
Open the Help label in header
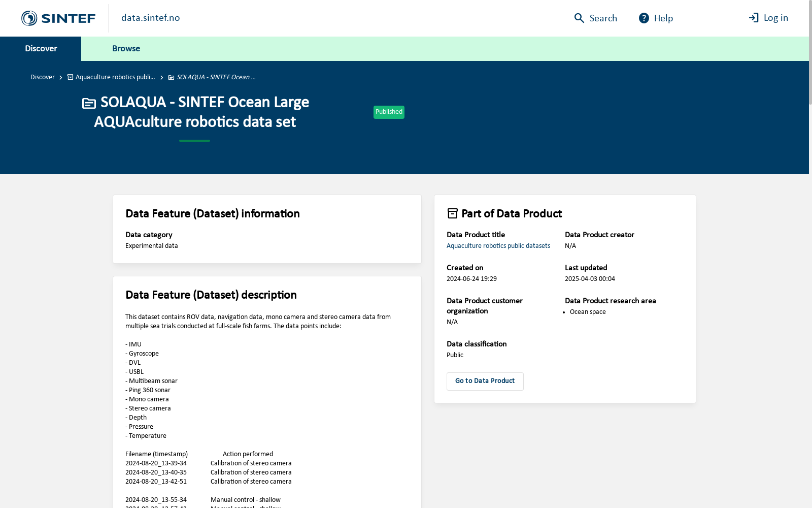(x=663, y=18)
